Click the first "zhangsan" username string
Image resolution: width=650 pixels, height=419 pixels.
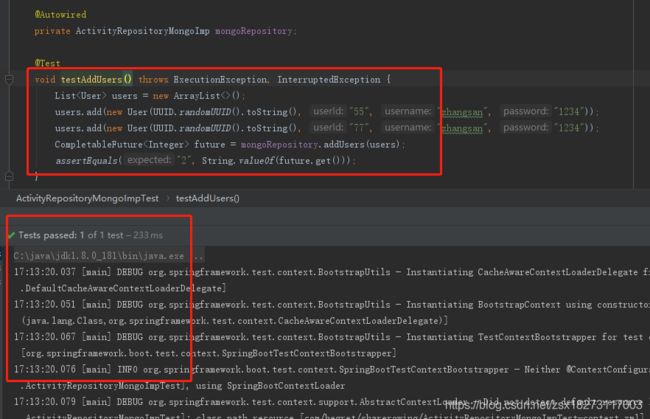(462, 112)
